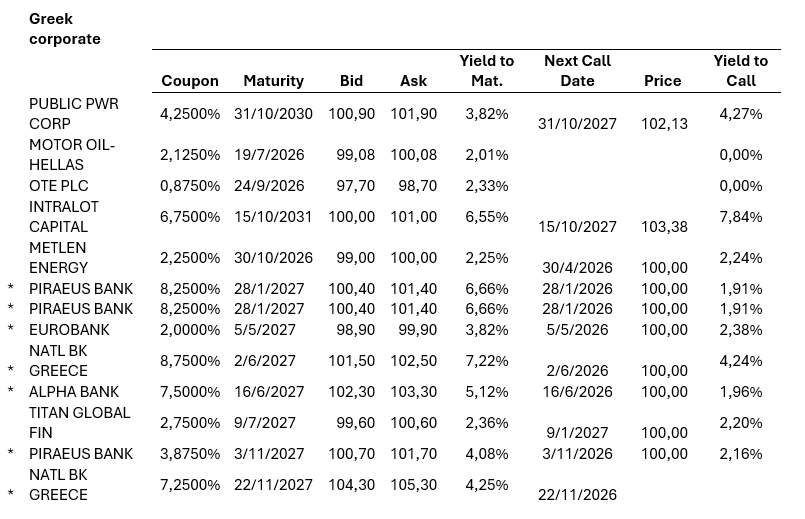The width and height of the screenshot is (805, 519).
Task: Click the MOTOR OIL-HELLAS issuer name
Action: (x=71, y=155)
